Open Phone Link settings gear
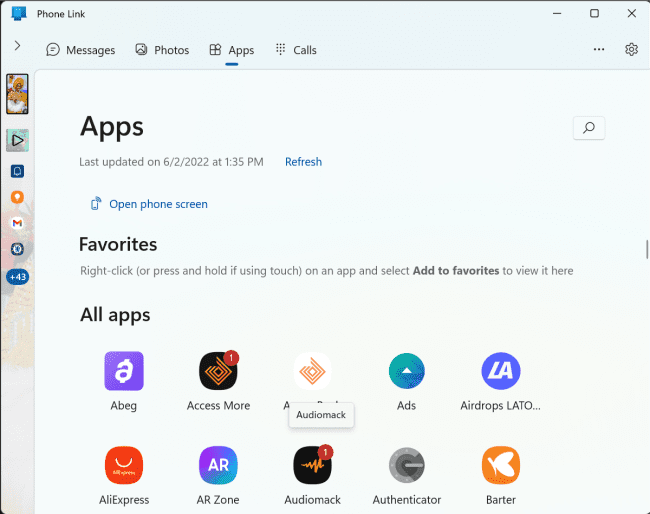The height and width of the screenshot is (514, 650). pyautogui.click(x=631, y=49)
